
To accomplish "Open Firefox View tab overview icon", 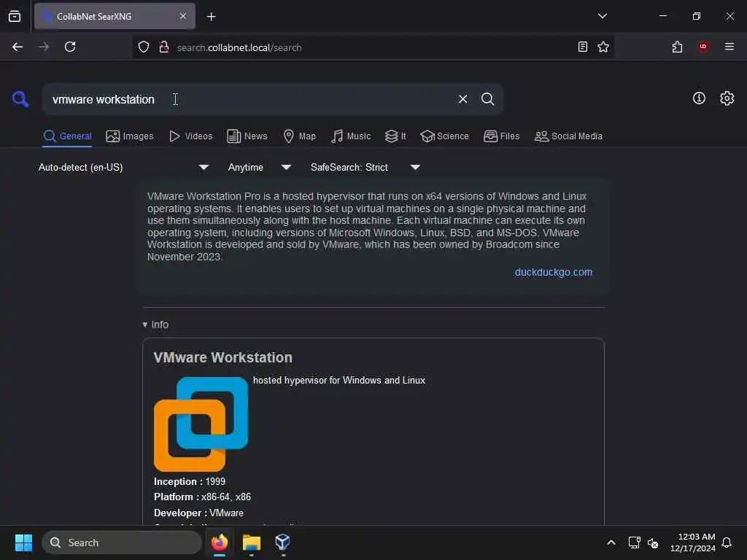I will (x=15, y=16).
